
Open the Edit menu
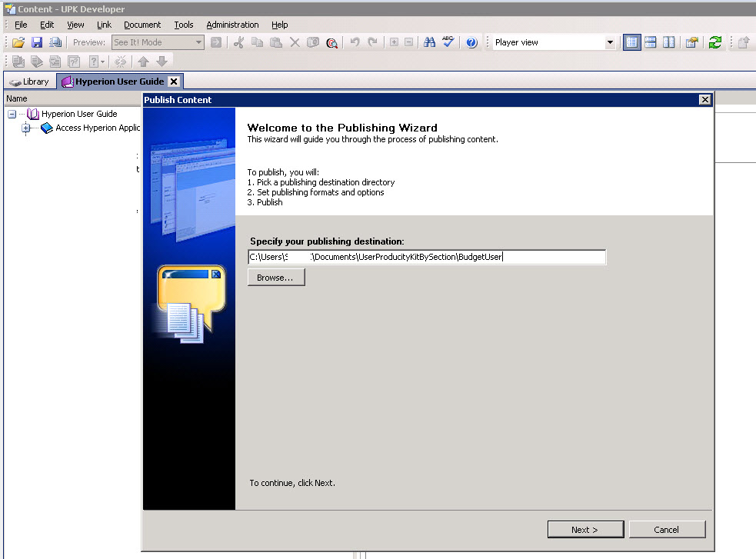47,25
